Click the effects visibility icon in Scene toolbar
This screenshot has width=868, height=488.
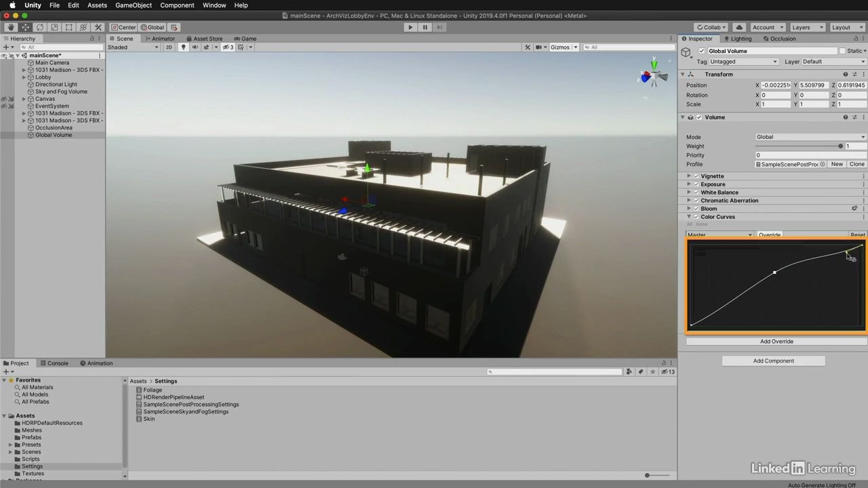205,47
